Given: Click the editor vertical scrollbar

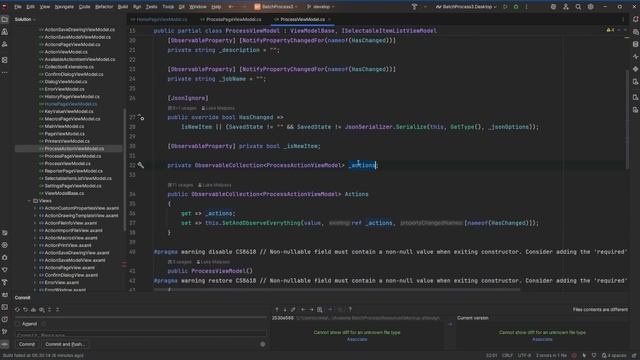Looking at the screenshot, I should [x=627, y=120].
